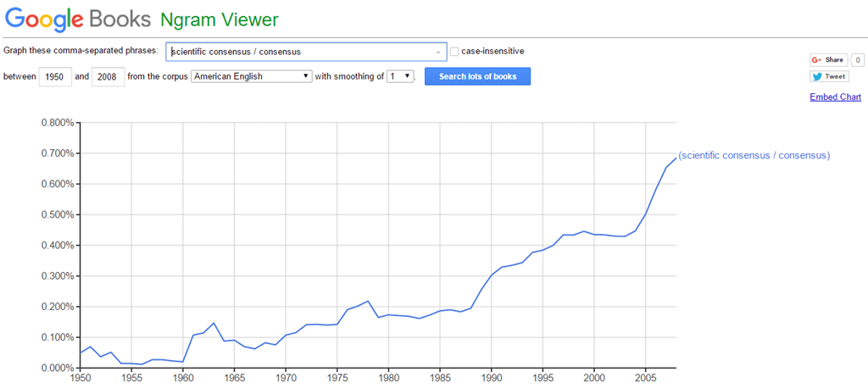This screenshot has height=388, width=868.
Task: Click the line endpoint at 2008
Action: 676,158
